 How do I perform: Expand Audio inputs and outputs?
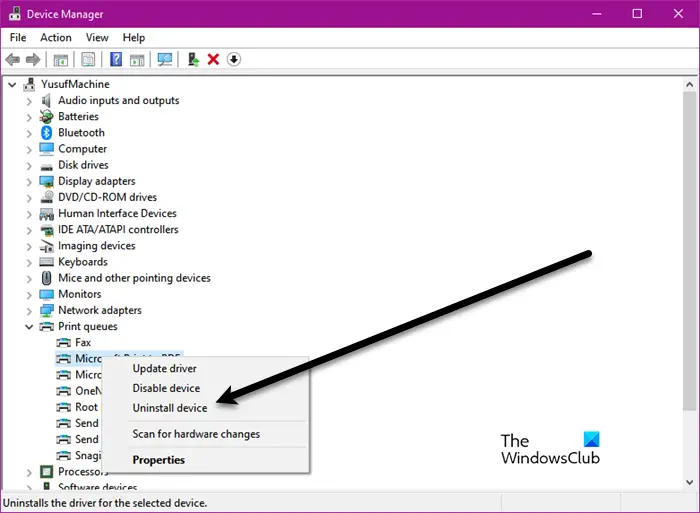29,101
